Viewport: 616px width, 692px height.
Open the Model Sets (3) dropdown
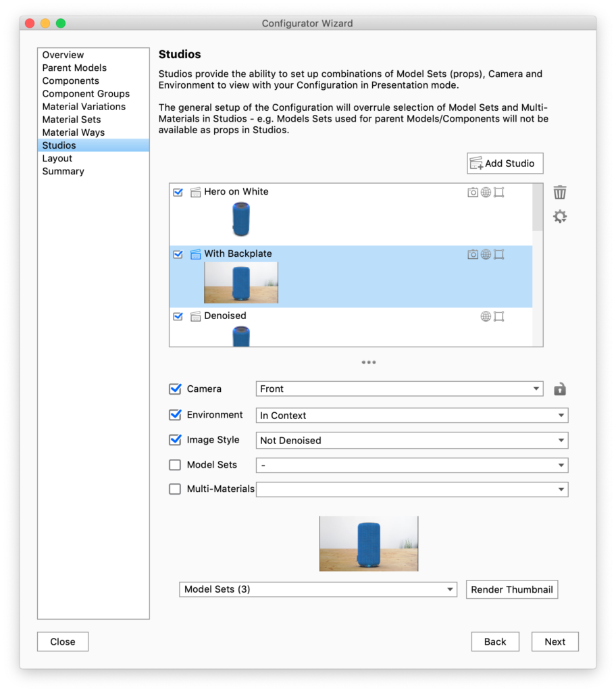[x=318, y=589]
